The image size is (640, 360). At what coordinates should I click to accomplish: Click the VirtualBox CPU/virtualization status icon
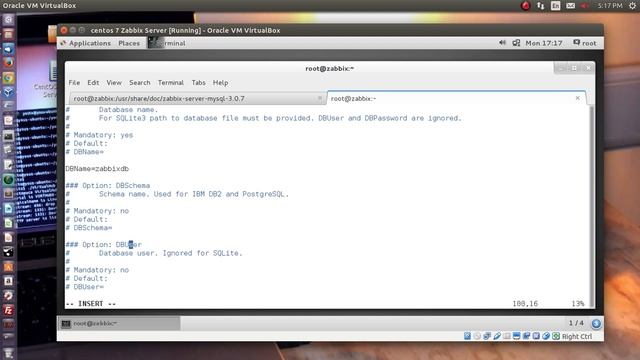tap(536, 336)
